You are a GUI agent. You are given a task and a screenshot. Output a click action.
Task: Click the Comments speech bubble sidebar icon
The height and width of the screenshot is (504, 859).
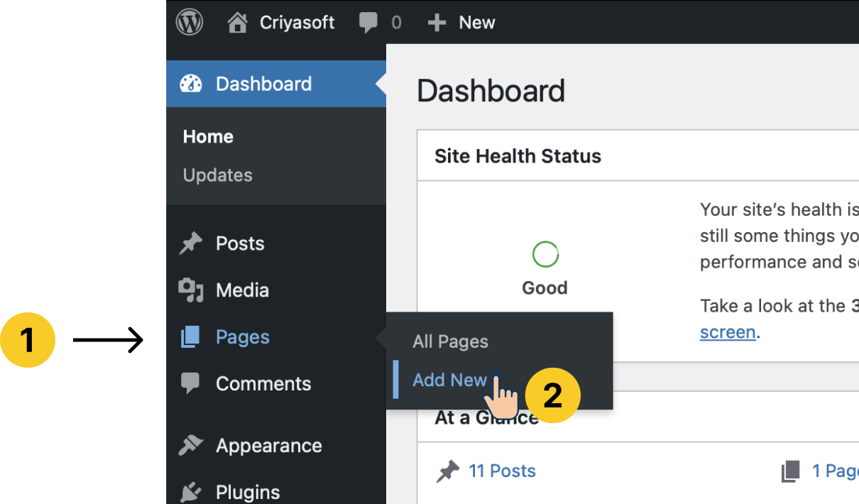point(190,384)
